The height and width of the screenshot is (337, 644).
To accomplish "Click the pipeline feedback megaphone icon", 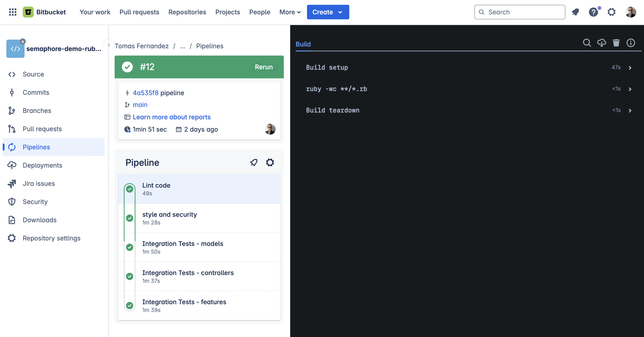I will [x=254, y=162].
